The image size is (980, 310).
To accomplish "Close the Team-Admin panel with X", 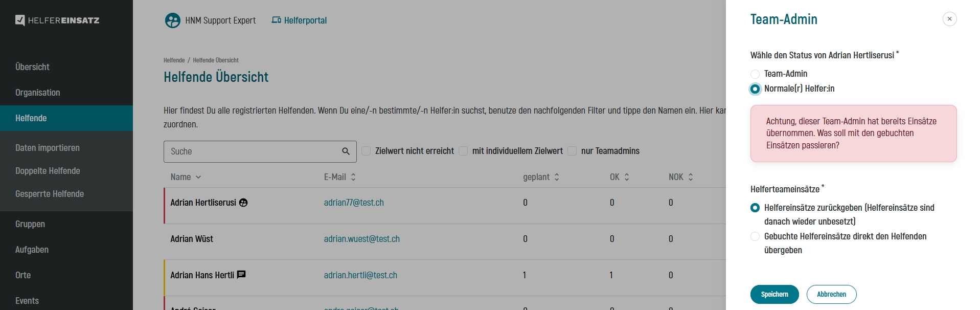I will point(949,19).
